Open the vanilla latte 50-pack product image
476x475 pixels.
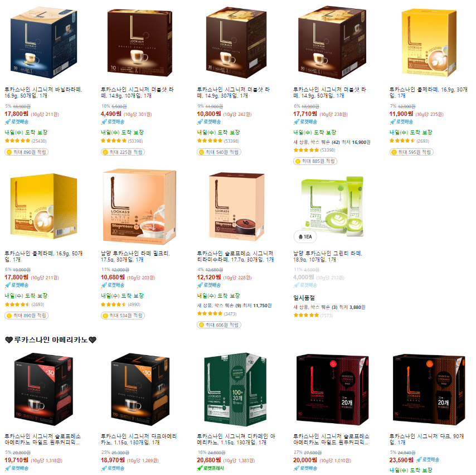(x=43, y=42)
